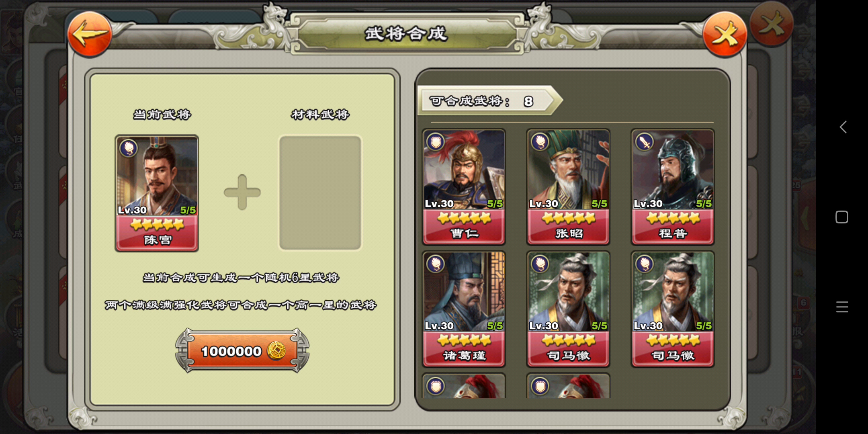Tap the Android home square button

pos(842,217)
